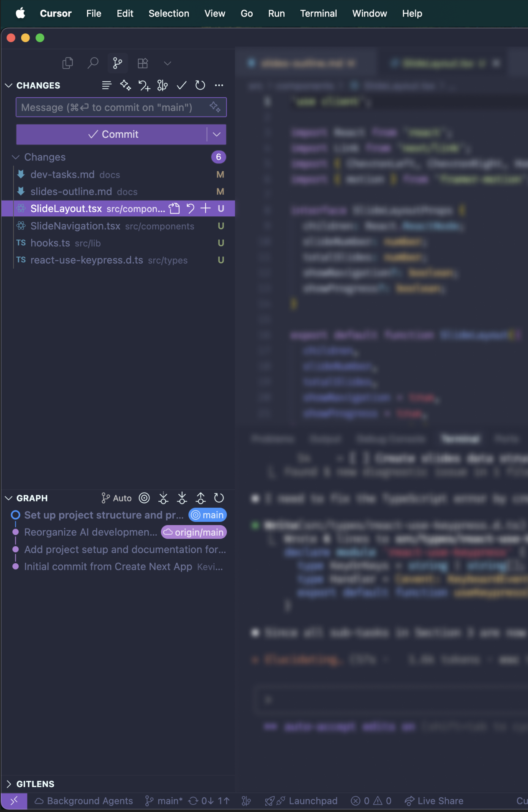Stage SlideLayout.tsx with the plus icon

point(205,208)
